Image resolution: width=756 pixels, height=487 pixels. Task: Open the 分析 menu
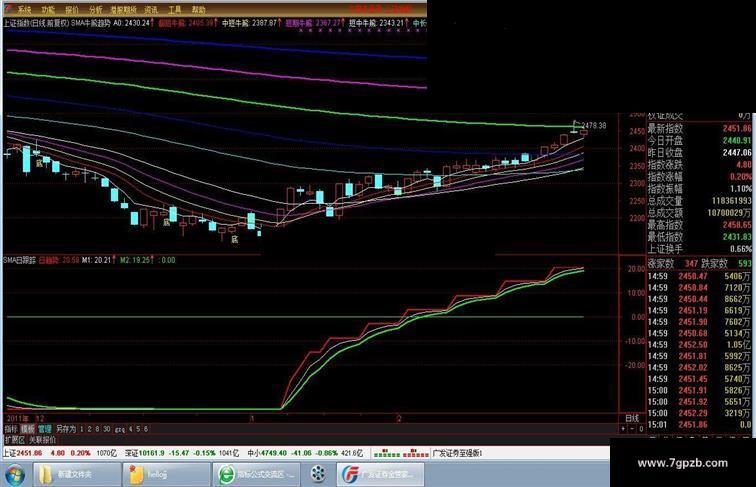96,9
